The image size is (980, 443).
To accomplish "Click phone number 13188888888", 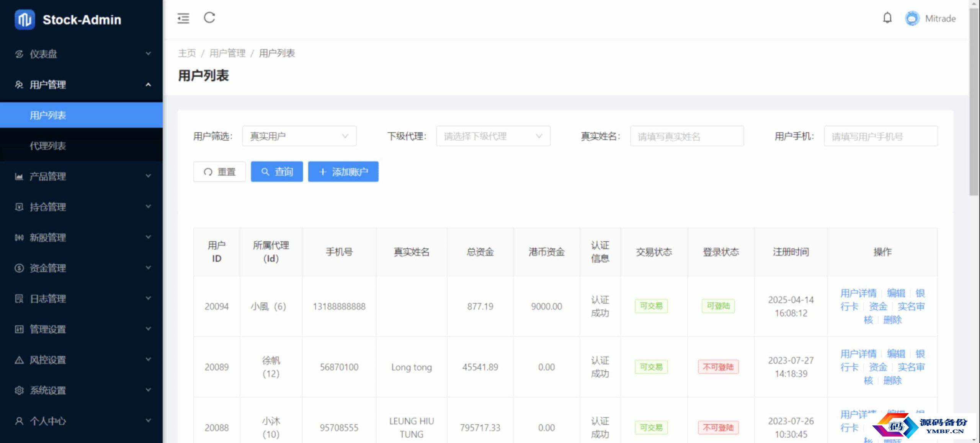I will (339, 306).
